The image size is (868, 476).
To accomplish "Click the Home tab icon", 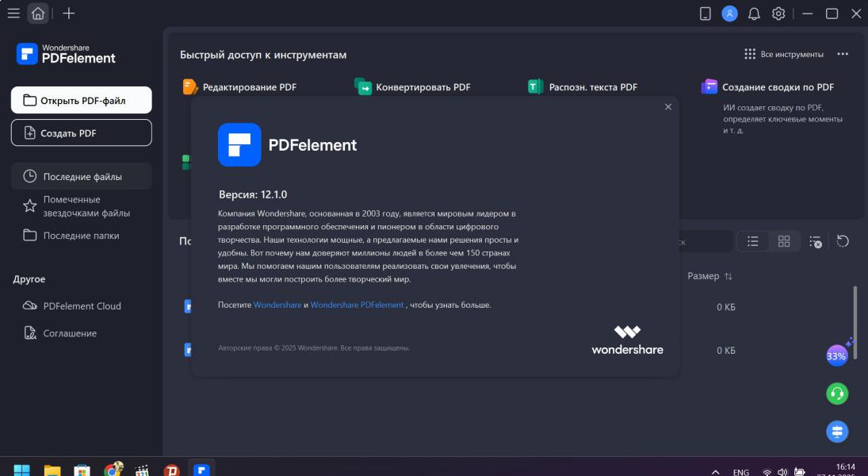I will point(38,13).
